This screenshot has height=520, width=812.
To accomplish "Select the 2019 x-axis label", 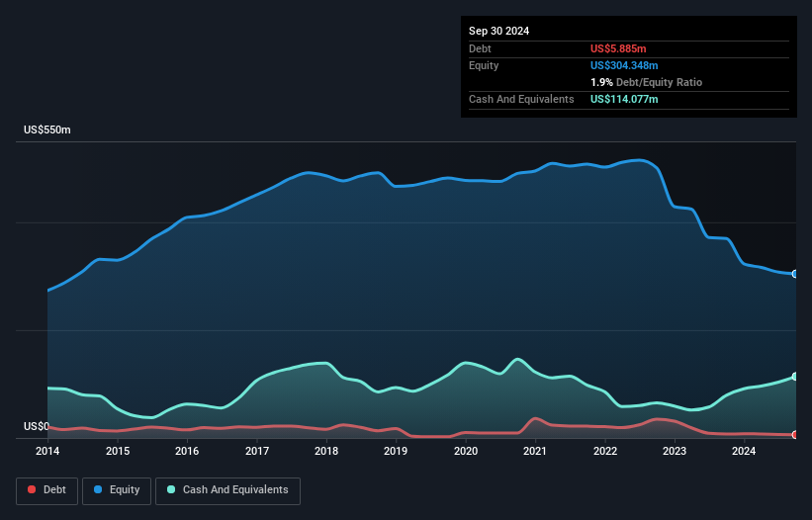I will (x=396, y=451).
